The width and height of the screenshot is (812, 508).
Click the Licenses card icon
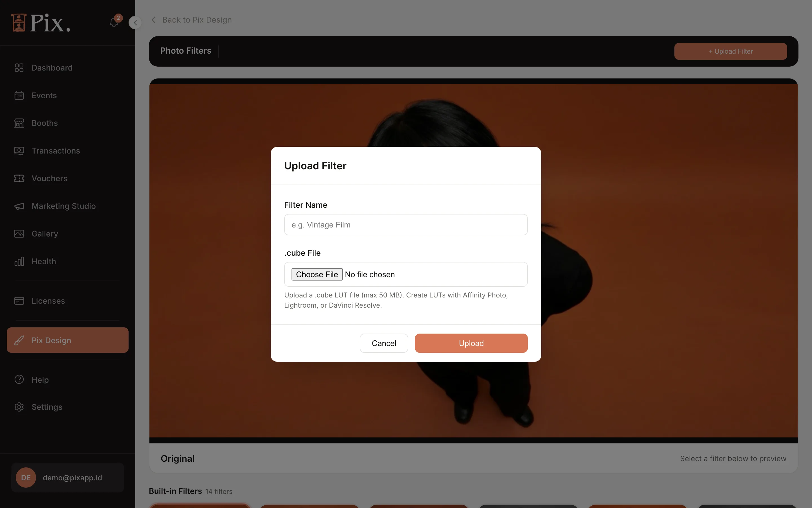pos(19,301)
